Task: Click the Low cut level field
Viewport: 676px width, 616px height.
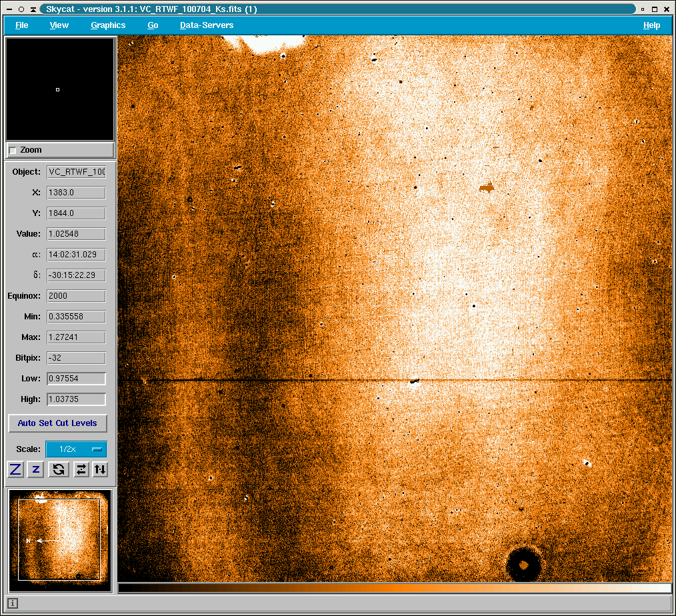Action: tap(76, 379)
